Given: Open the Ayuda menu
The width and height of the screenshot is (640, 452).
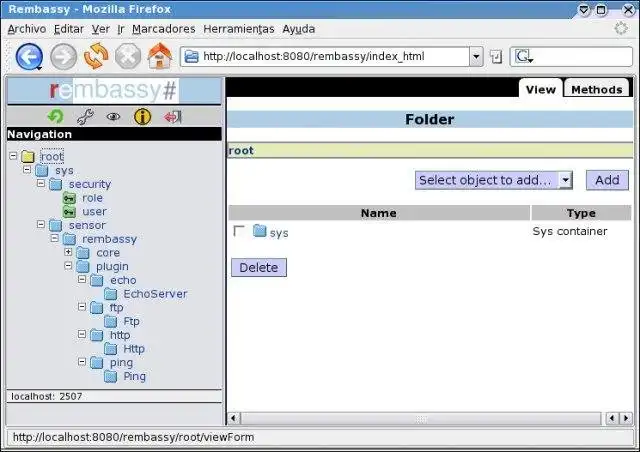Looking at the screenshot, I should point(299,29).
